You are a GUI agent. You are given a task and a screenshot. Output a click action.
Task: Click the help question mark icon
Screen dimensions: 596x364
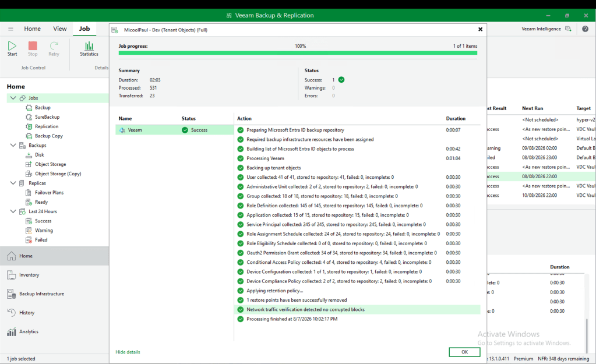[x=585, y=29]
